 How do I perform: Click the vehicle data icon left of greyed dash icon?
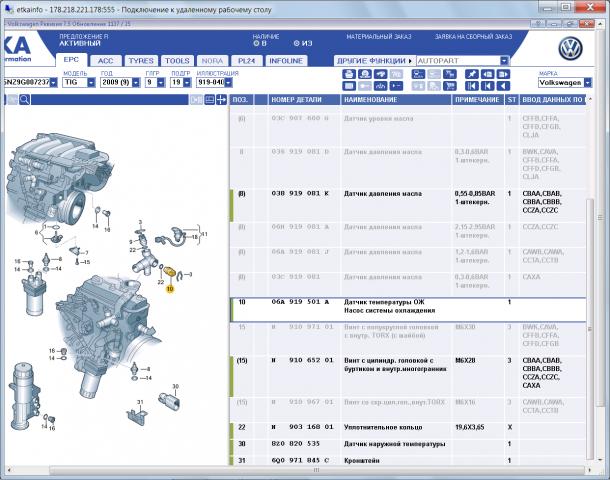pos(418,74)
